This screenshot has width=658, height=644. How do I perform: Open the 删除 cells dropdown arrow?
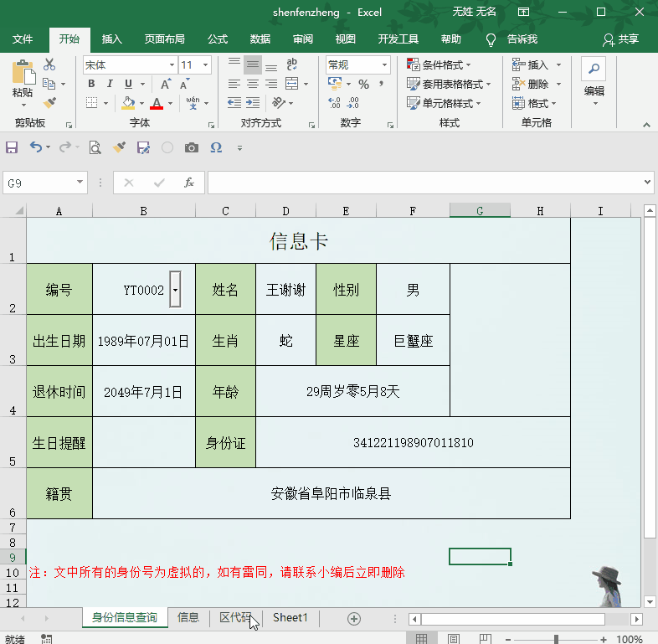coord(558,85)
